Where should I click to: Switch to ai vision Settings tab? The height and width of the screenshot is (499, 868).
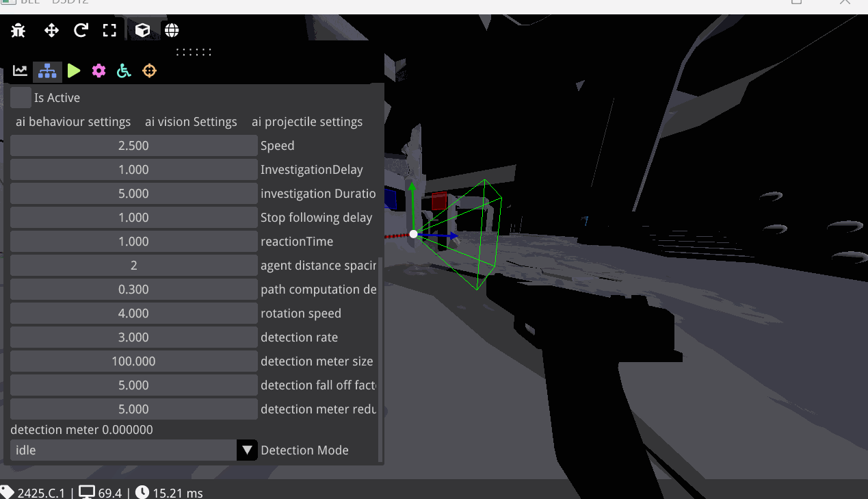191,122
